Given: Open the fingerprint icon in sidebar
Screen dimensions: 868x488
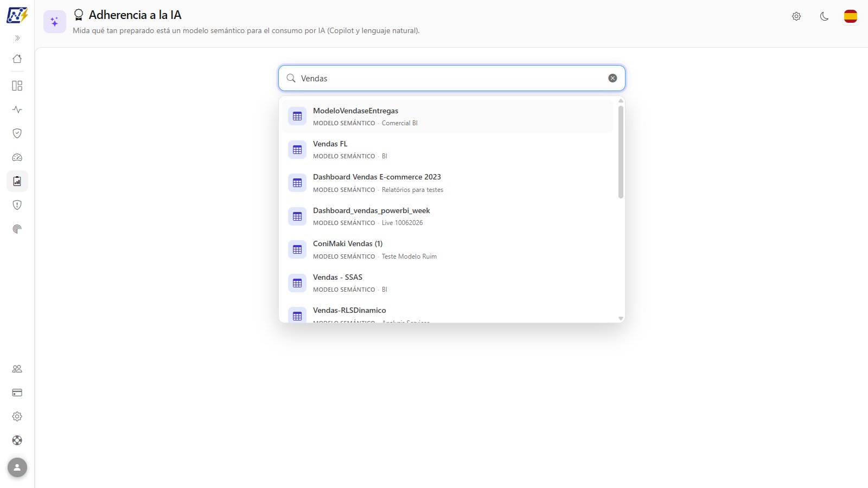Looking at the screenshot, I should point(17,229).
